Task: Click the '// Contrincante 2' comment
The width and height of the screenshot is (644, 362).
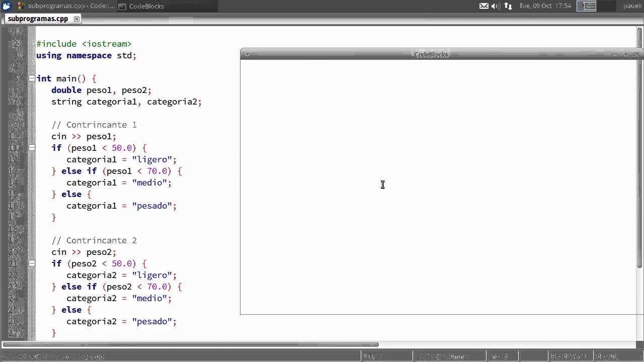Action: [x=94, y=240]
